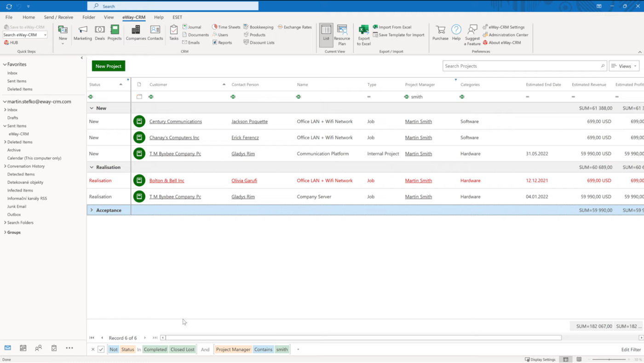Open Olivia Garufi contact link
644x363 pixels.
click(244, 180)
